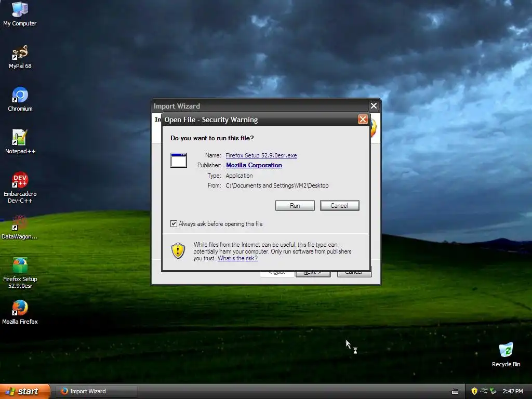
Task: Click the Run button
Action: click(295, 205)
